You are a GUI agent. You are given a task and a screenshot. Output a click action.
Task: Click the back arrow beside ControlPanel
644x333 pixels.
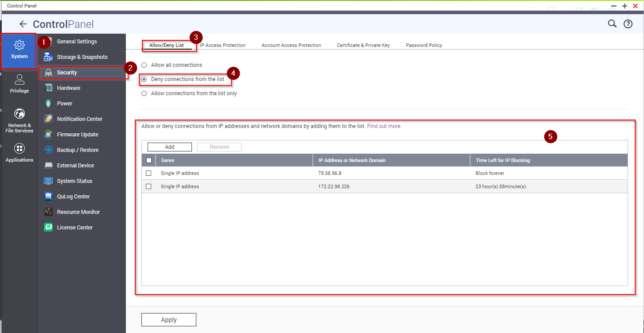[x=23, y=24]
